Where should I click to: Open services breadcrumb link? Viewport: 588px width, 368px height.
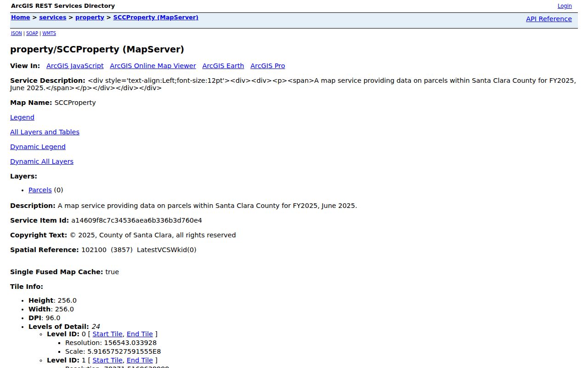[x=53, y=17]
